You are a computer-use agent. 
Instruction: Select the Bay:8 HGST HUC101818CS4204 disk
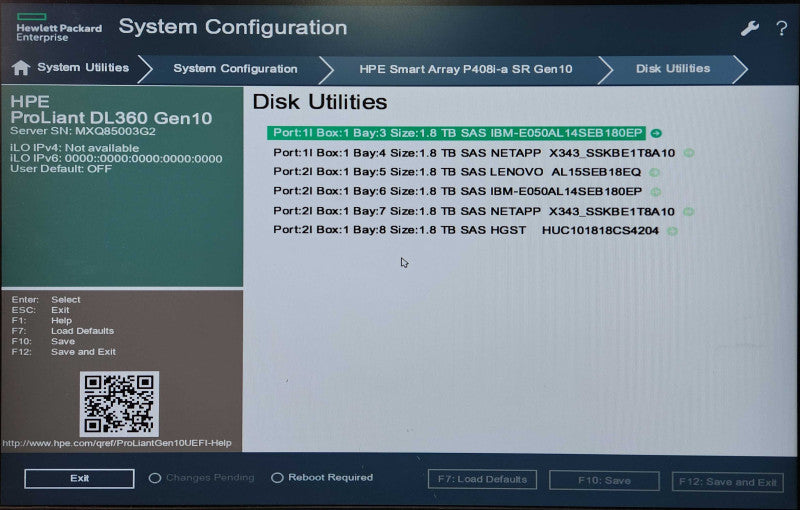pos(466,230)
